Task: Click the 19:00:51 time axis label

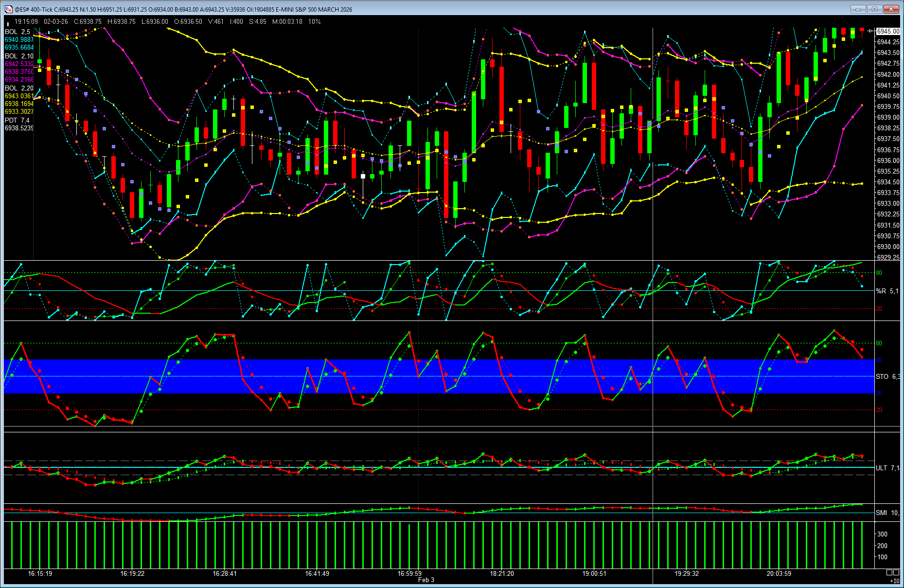Action: point(594,573)
